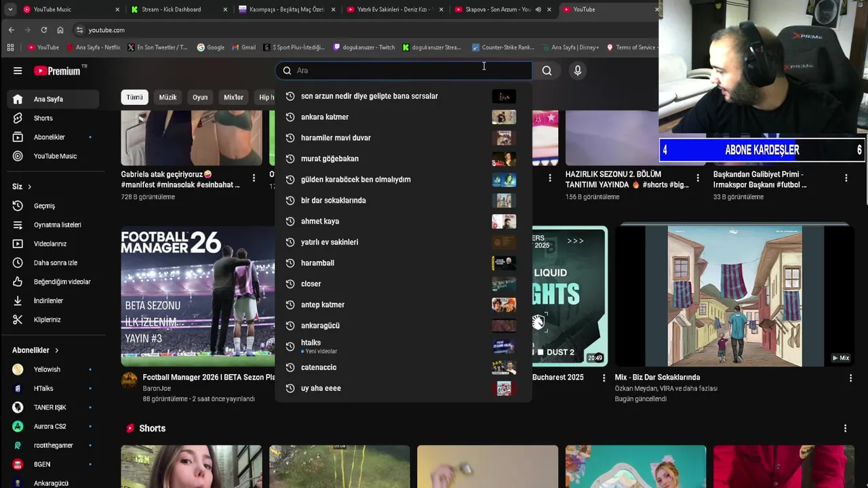Open the Yellowish channel subscription

click(53, 369)
